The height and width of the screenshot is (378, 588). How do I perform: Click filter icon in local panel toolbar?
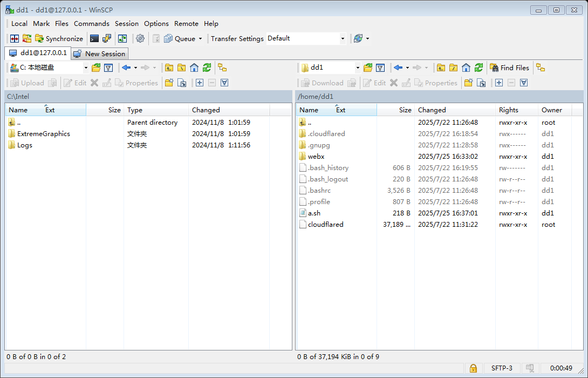(x=108, y=67)
